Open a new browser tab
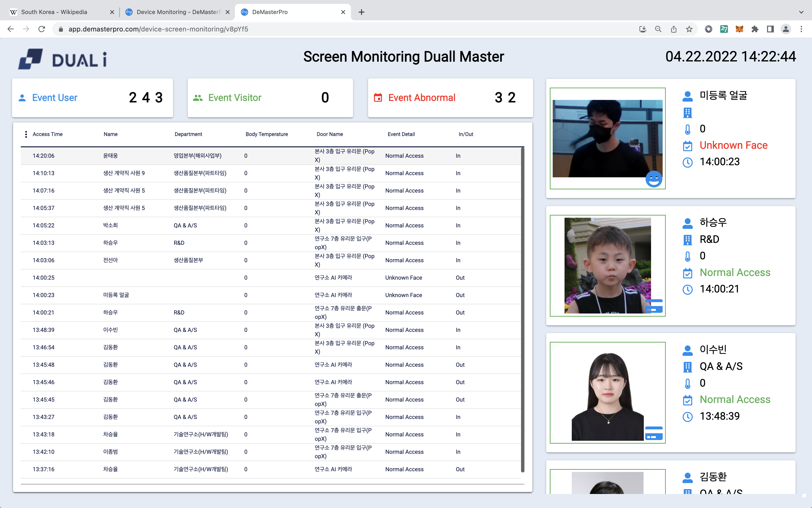This screenshot has width=812, height=508. click(x=361, y=12)
